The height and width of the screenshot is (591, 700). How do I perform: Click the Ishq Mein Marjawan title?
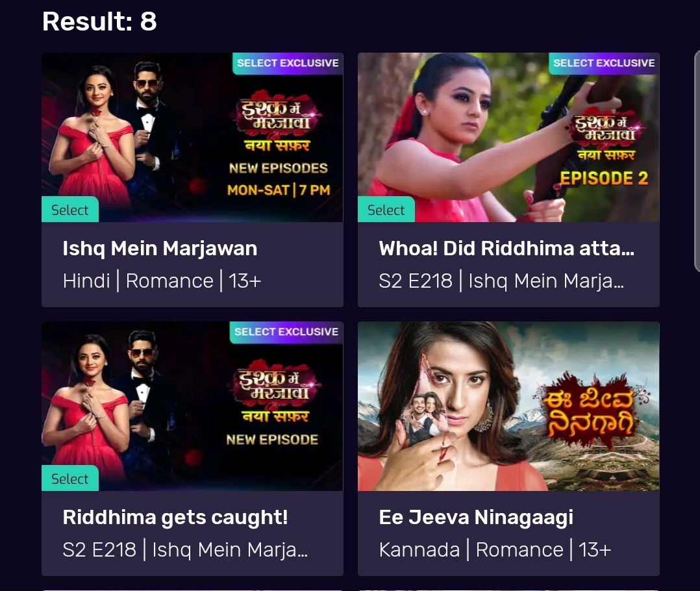(160, 249)
